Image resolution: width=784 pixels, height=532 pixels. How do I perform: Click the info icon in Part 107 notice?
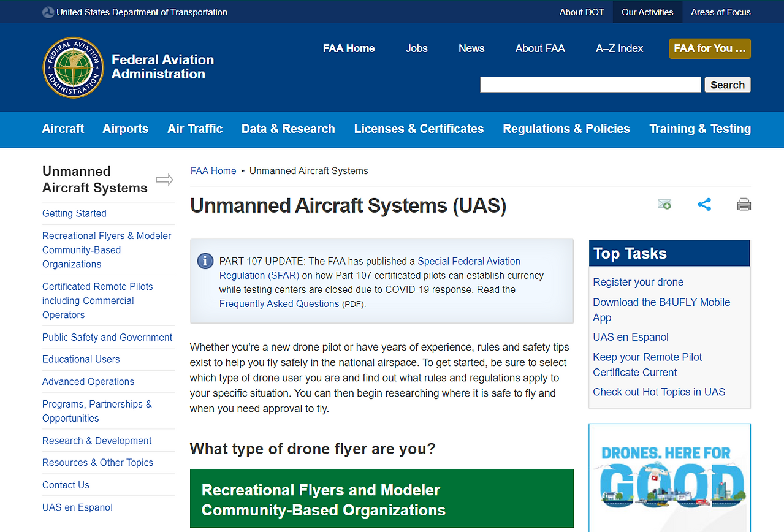[205, 260]
